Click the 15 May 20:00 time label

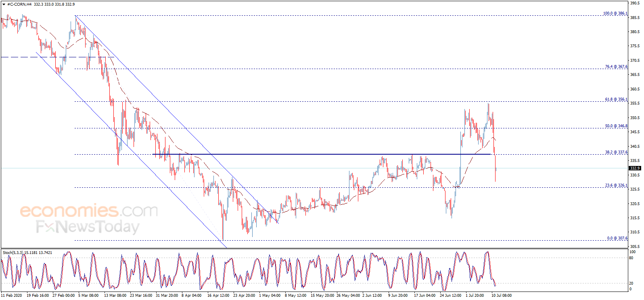tap(322, 296)
